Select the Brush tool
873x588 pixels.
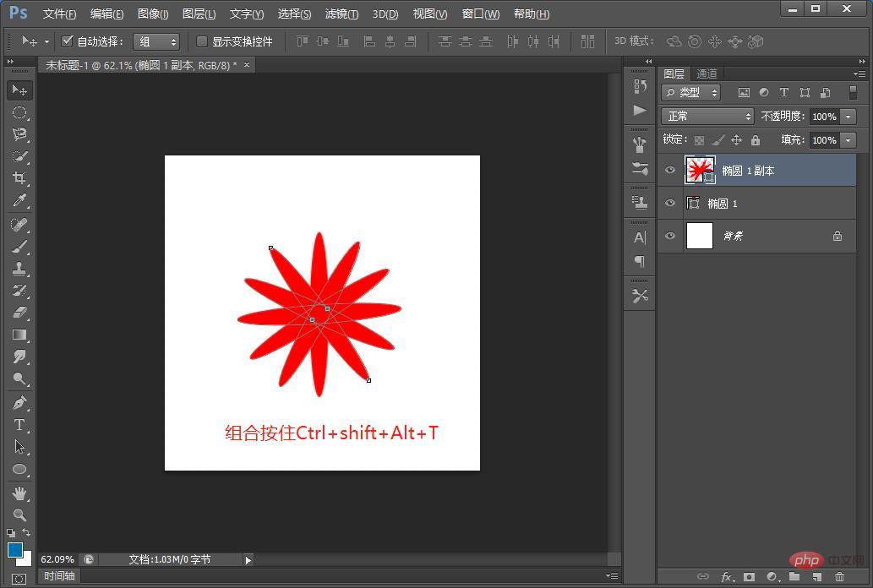tap(19, 247)
